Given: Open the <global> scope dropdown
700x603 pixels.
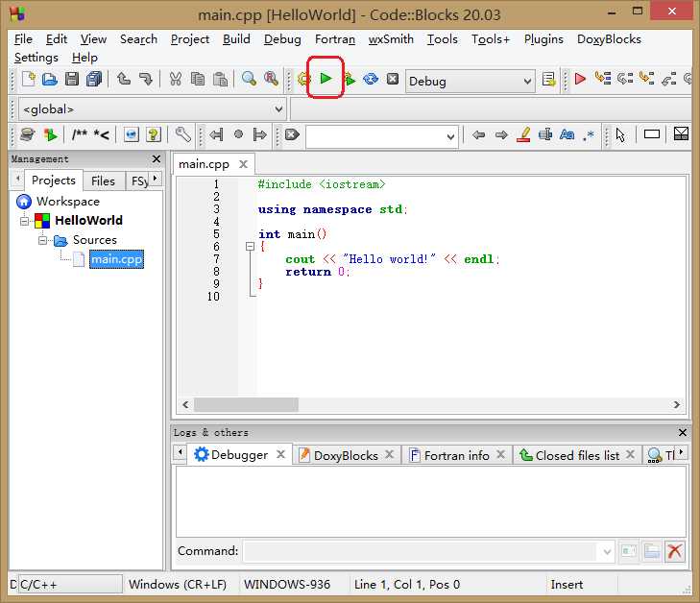Looking at the screenshot, I should tap(278, 109).
